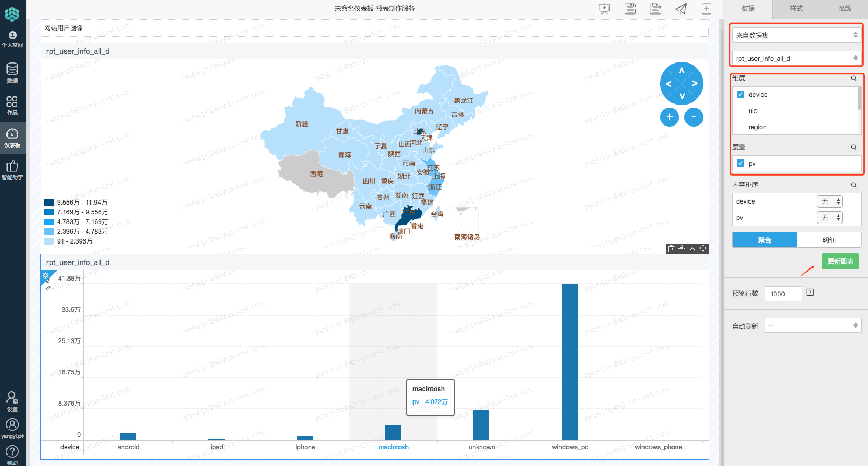The width and height of the screenshot is (868, 466).
Task: Click the android bar in the chart
Action: [128, 437]
